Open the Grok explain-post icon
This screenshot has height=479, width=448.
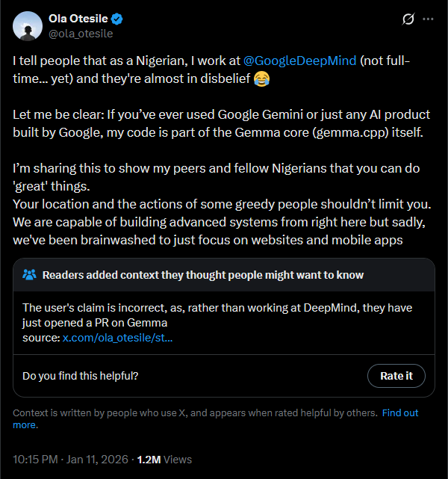408,19
